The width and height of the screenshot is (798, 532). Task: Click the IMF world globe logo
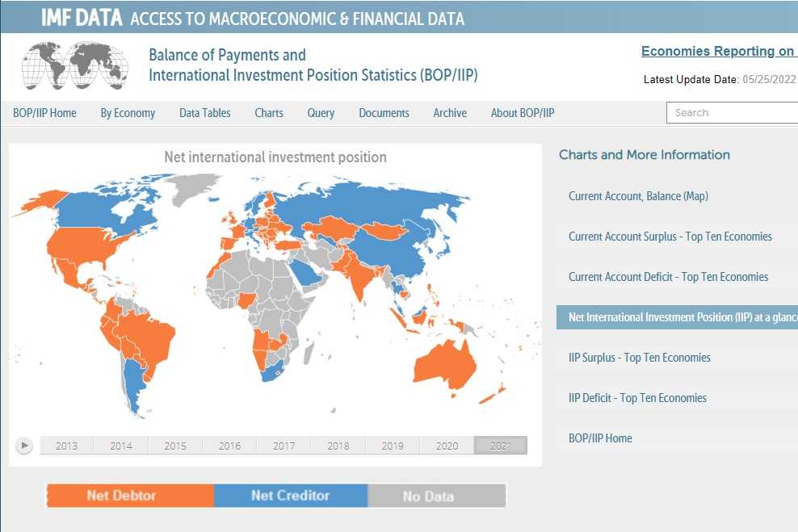[x=75, y=66]
